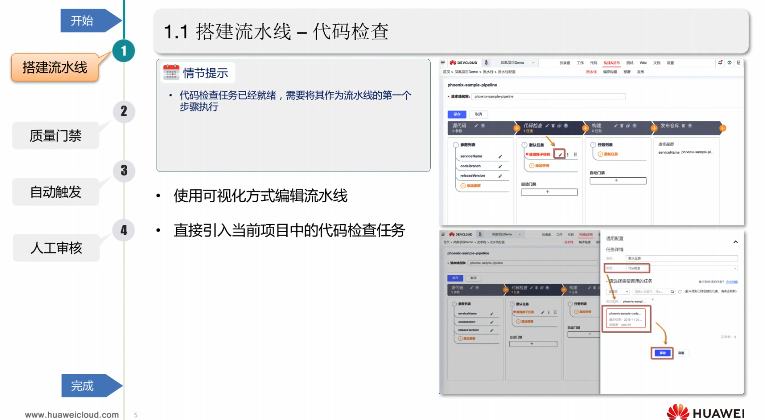Open the 人工审核 step label
This screenshot has height=420, width=765.
pos(56,248)
